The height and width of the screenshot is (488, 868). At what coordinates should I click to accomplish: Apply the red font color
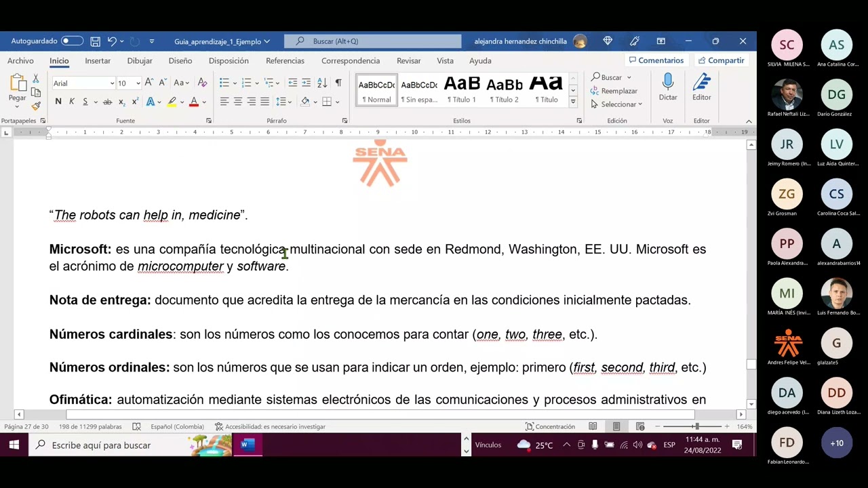(x=193, y=102)
